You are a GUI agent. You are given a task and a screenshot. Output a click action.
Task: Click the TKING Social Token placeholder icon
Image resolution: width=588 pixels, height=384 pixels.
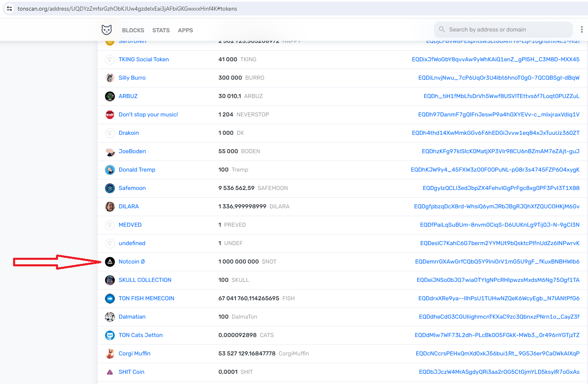tap(110, 60)
